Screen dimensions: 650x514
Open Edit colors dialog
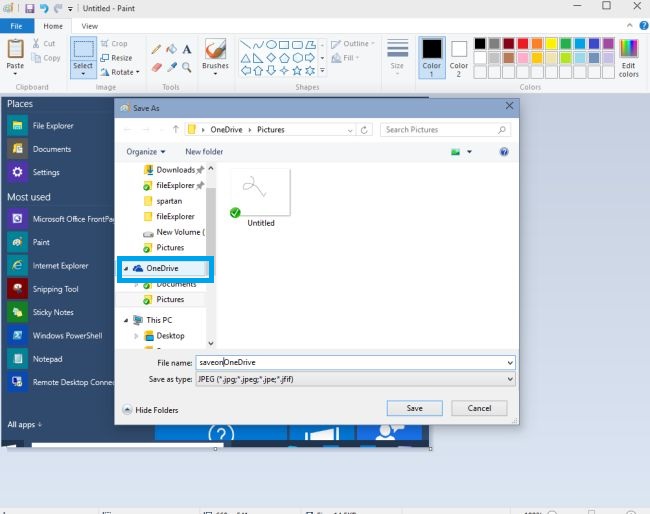coord(628,58)
